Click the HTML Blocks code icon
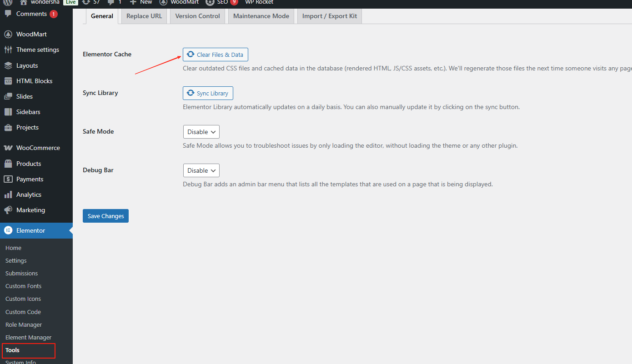This screenshot has height=364, width=632. click(x=8, y=81)
